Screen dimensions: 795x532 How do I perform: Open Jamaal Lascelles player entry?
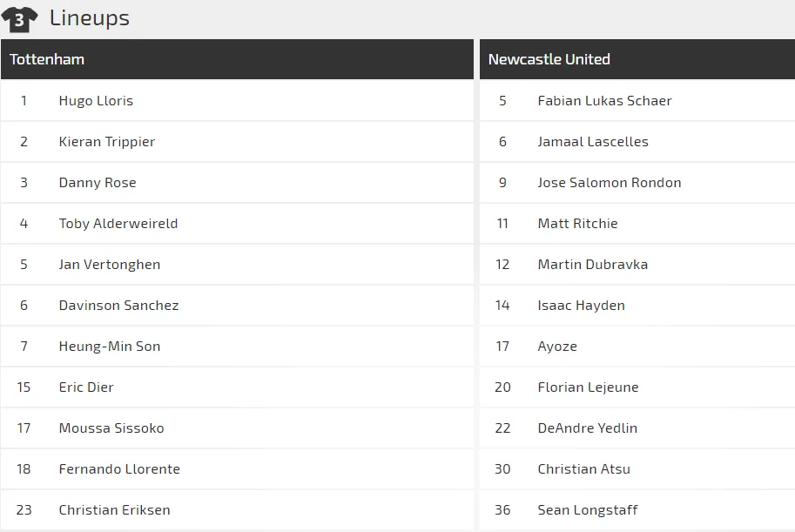pos(592,142)
